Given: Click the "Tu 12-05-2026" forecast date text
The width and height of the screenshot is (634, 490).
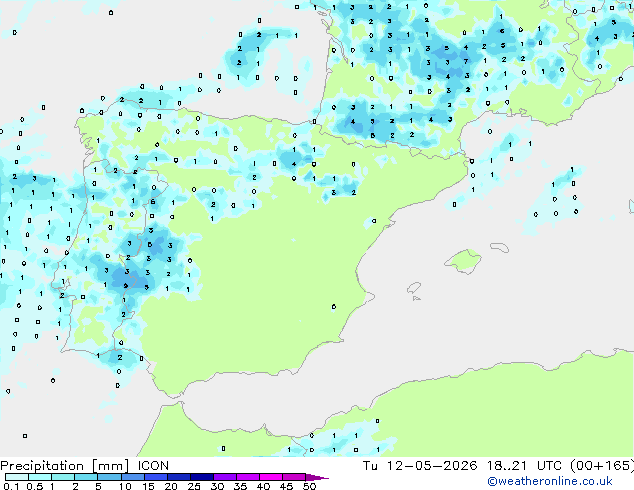Looking at the screenshot, I should (420, 466).
